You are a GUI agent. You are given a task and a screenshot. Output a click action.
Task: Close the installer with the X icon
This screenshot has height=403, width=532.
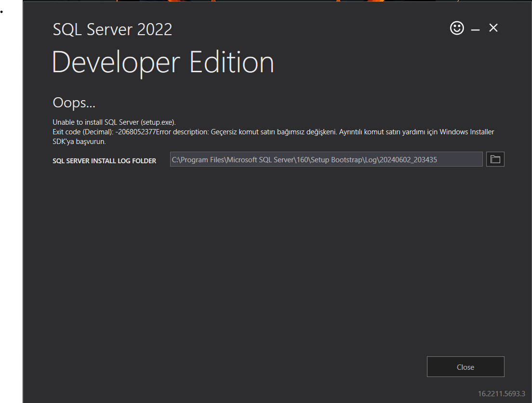pyautogui.click(x=493, y=28)
